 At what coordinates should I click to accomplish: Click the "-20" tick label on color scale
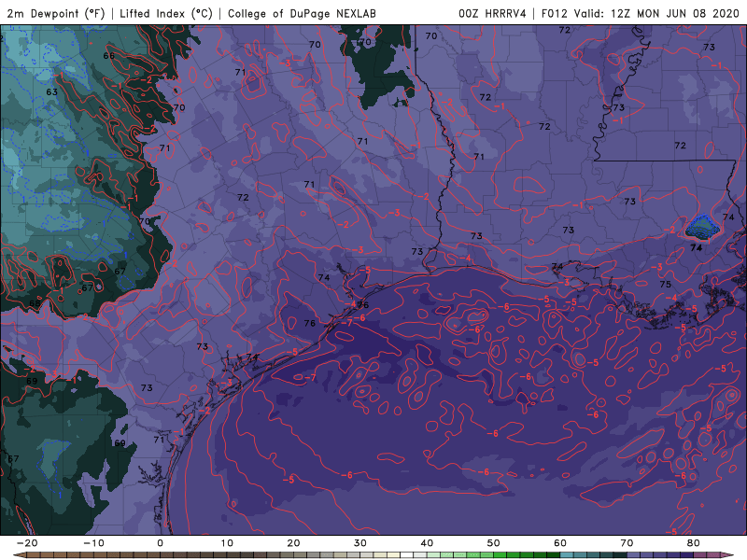pos(27,543)
